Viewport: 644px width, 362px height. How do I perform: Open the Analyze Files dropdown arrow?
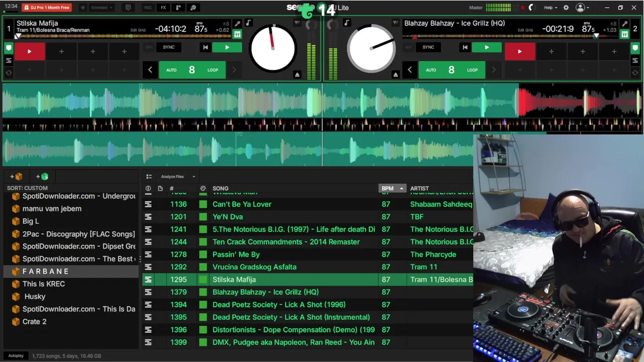tap(194, 176)
